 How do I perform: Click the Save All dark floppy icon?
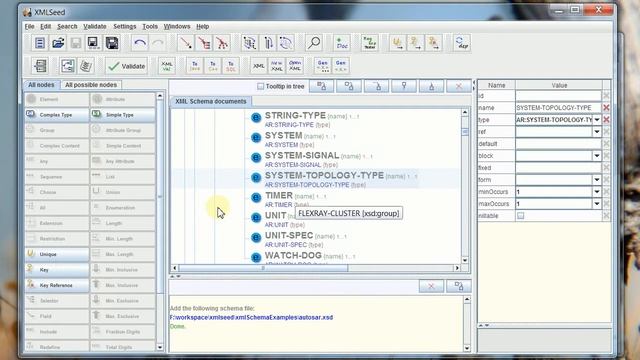112,43
